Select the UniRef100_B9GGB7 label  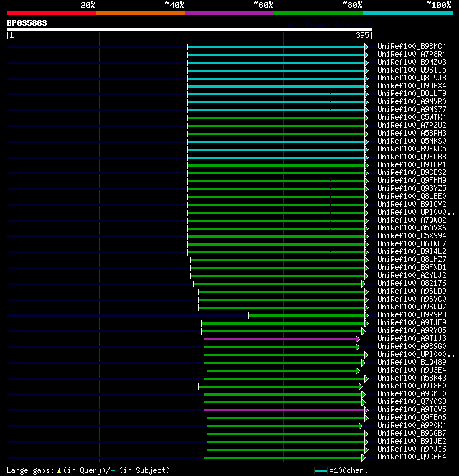(412, 433)
